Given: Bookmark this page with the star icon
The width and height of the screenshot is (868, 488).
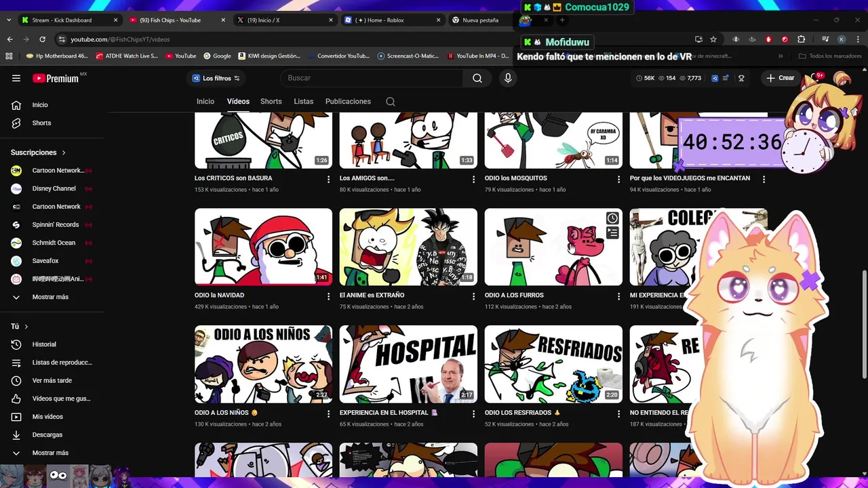Looking at the screenshot, I should click(x=713, y=39).
